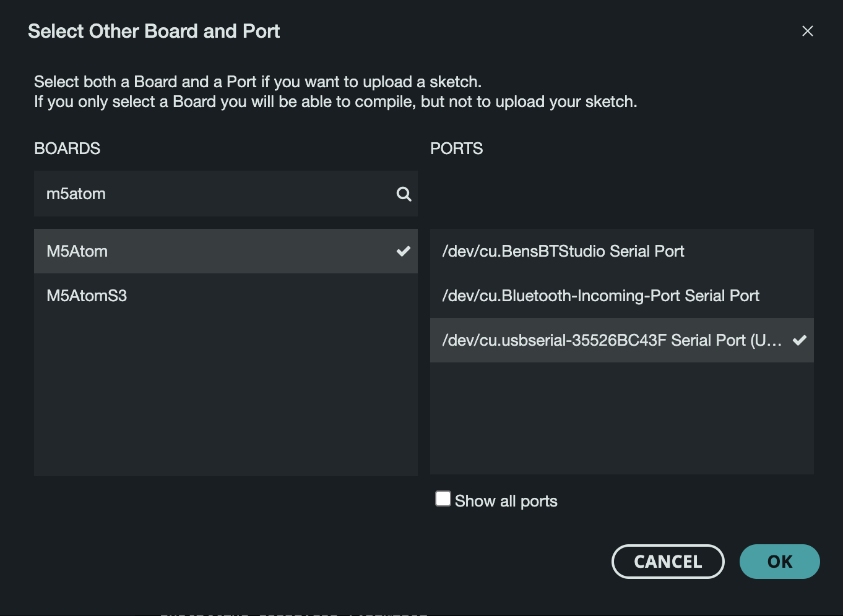Screen dimensions: 843x616
Task: Click the Select Other Board and Port title
Action: pos(153,31)
